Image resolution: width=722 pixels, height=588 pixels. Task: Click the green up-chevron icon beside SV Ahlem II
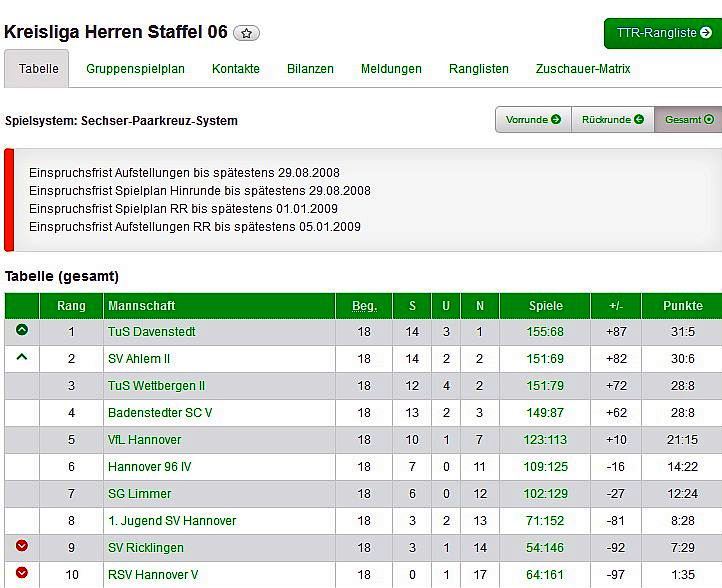click(x=22, y=358)
